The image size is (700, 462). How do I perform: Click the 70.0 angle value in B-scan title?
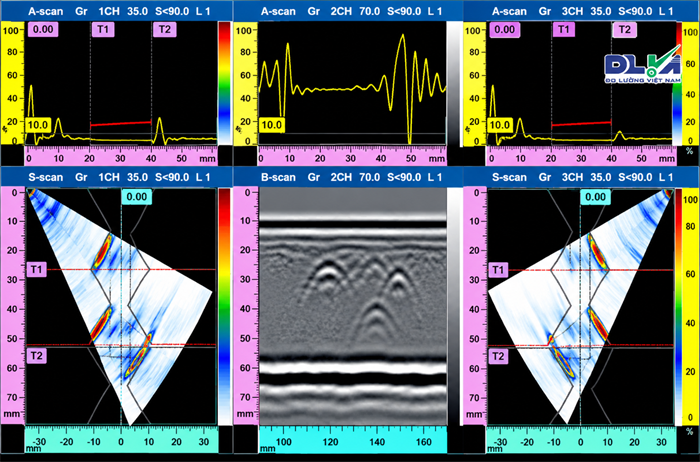369,177
